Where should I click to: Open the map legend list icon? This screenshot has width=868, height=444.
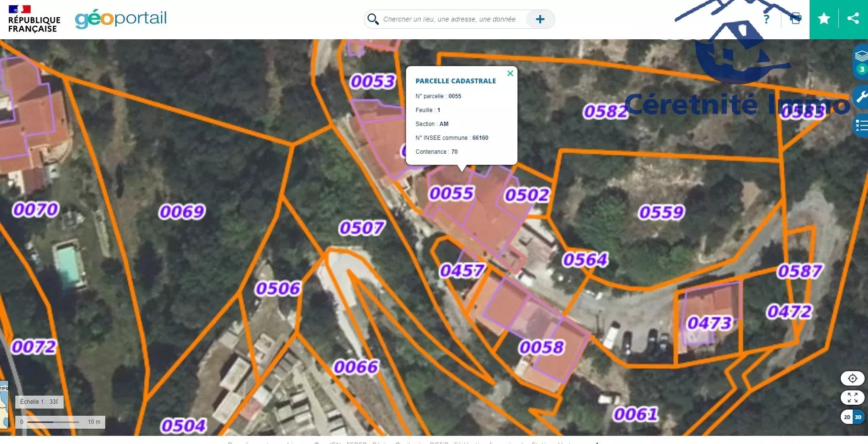click(x=861, y=125)
